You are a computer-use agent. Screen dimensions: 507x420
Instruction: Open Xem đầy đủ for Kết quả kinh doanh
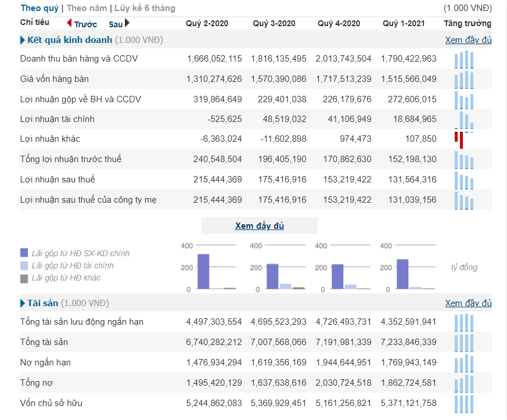coord(468,40)
